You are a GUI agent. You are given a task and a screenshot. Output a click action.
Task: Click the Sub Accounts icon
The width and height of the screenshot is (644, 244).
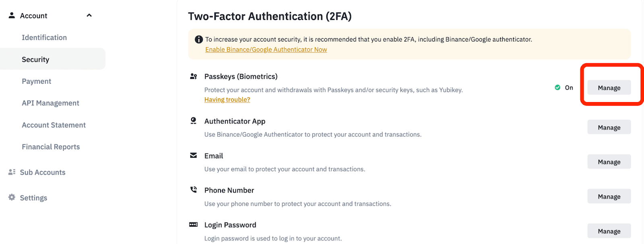tap(12, 172)
